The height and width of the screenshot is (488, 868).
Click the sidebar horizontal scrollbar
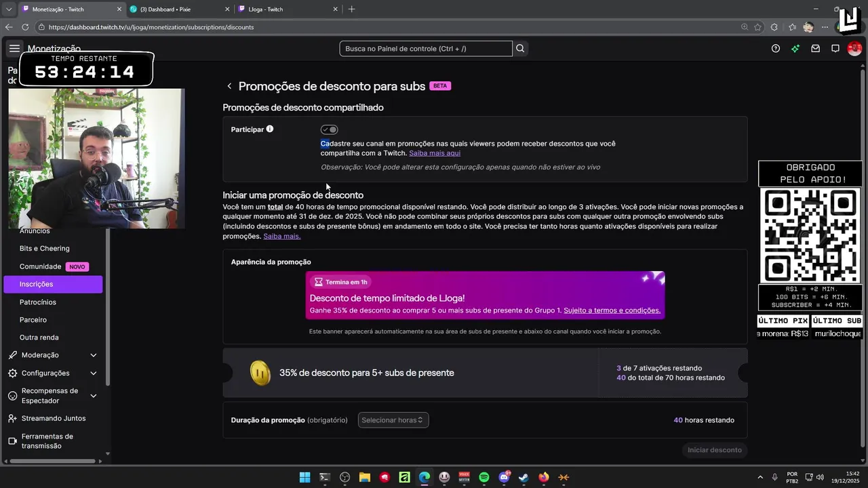[52, 461]
